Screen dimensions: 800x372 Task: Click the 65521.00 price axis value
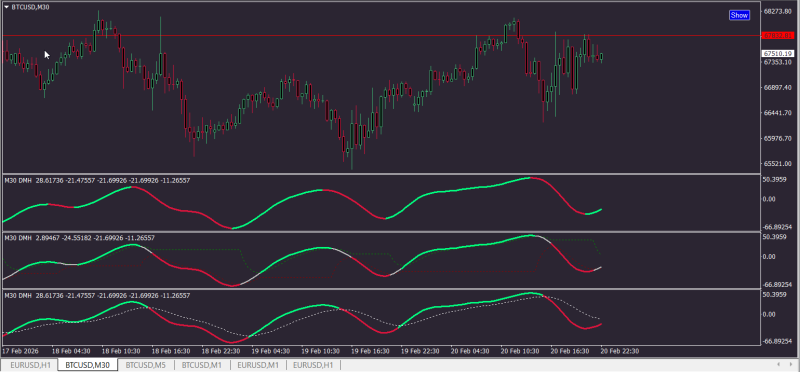click(x=778, y=164)
